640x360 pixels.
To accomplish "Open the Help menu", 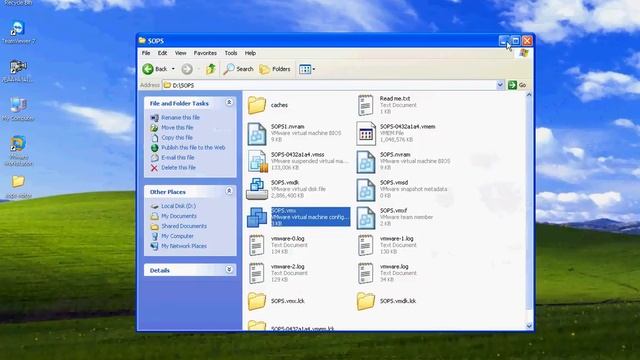I will (x=250, y=53).
